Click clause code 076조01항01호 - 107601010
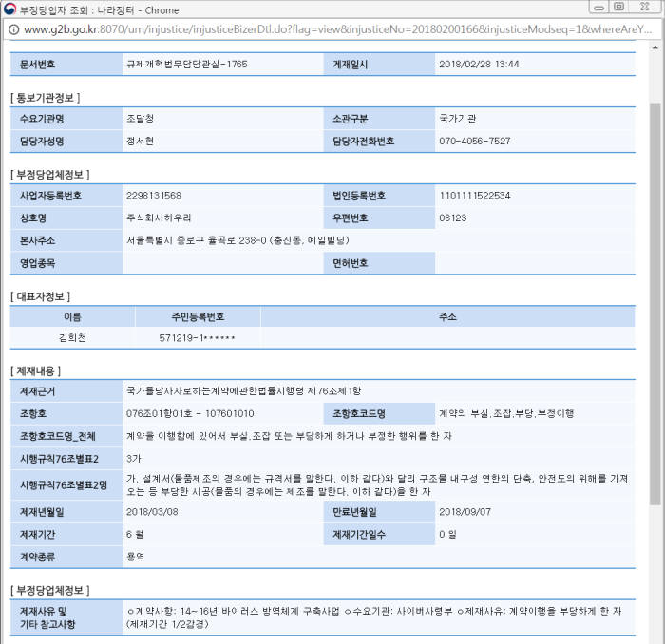The image size is (665, 644). click(190, 413)
